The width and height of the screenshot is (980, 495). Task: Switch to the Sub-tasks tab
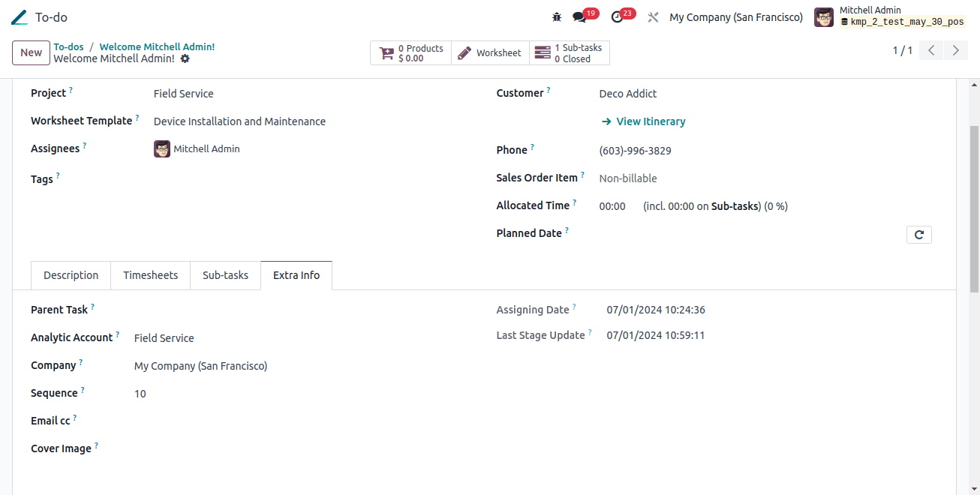click(225, 275)
